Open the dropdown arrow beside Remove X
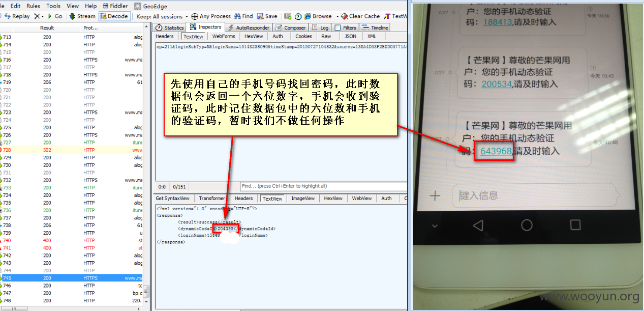The height and width of the screenshot is (311, 644). (43, 16)
